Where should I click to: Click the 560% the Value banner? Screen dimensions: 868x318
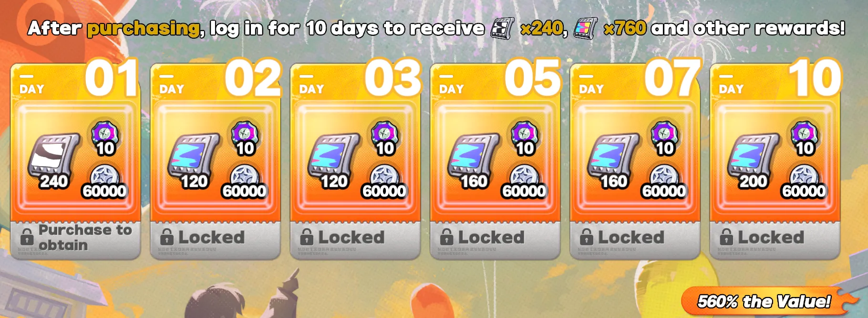(766, 302)
